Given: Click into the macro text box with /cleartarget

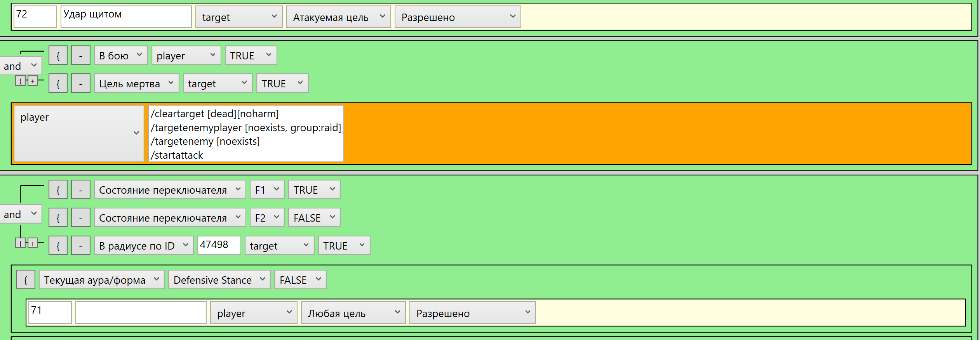Looking at the screenshot, I should tap(245, 134).
